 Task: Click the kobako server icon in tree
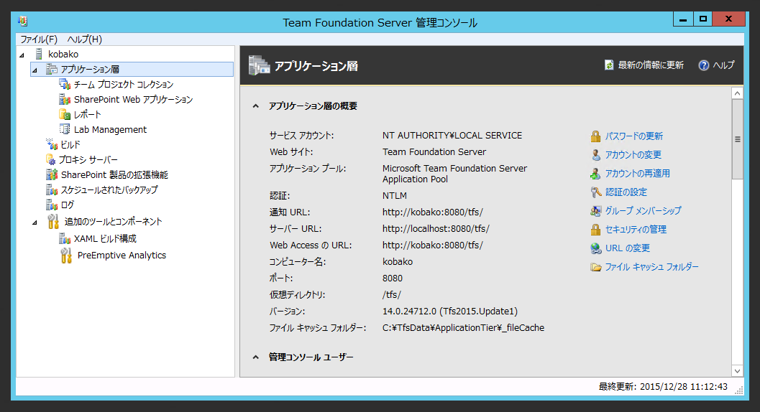coord(39,54)
